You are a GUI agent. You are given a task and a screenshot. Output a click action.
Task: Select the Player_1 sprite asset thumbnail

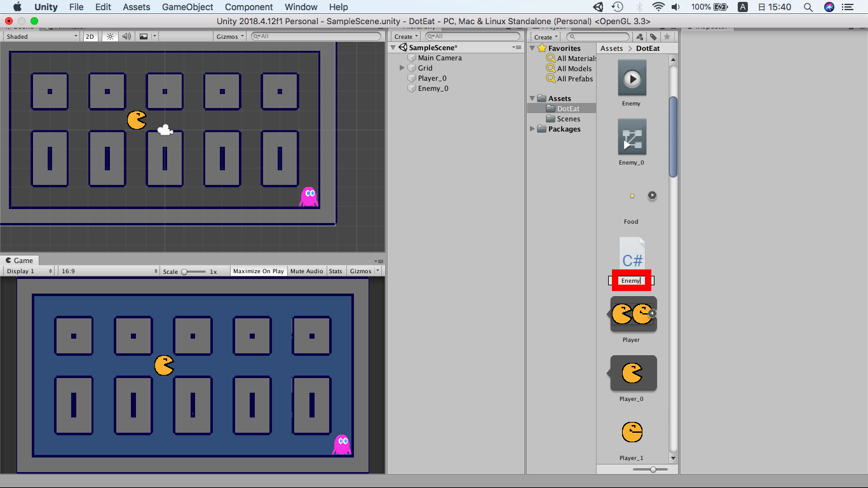pos(632,432)
